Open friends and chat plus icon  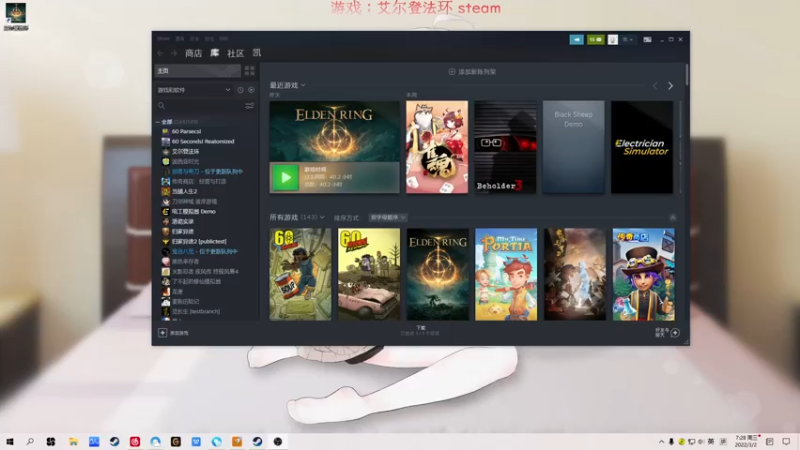[x=675, y=333]
